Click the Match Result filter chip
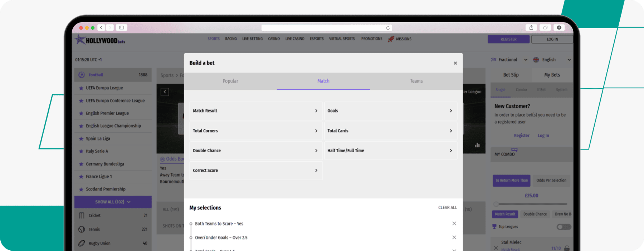Image resolution: width=644 pixels, height=251 pixels. pos(505,214)
